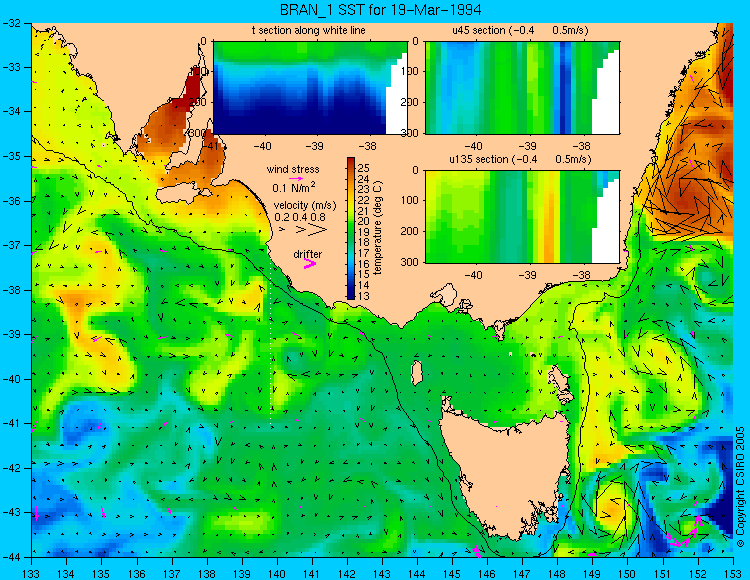Click the 25 value on colorbar
Image resolution: width=750 pixels, height=580 pixels.
pyautogui.click(x=364, y=168)
